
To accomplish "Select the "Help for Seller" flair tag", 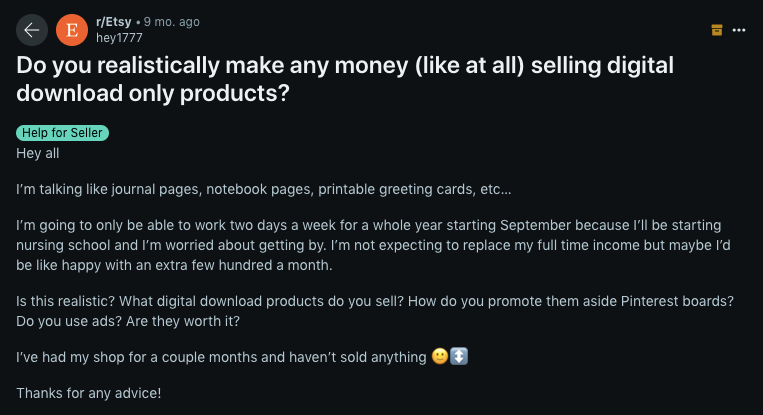I will pos(62,133).
